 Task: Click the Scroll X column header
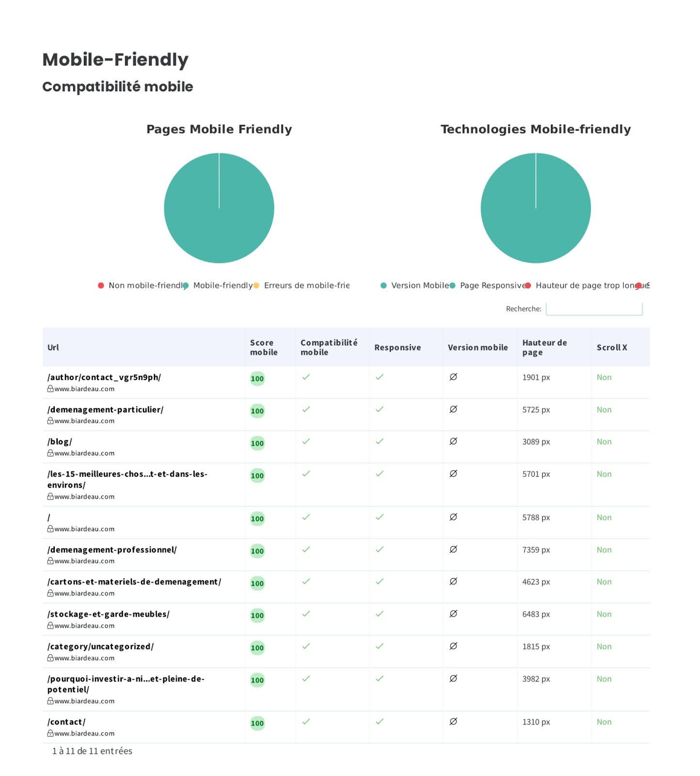tap(611, 347)
